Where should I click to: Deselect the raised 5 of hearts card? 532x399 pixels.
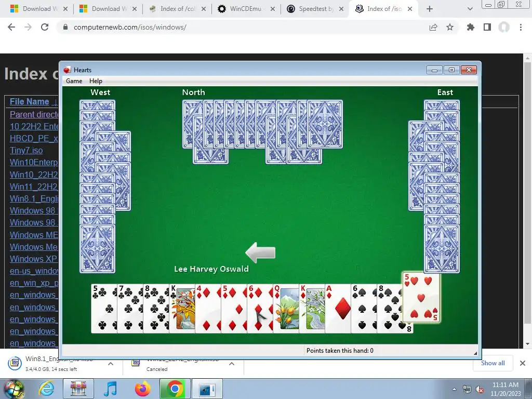[421, 297]
